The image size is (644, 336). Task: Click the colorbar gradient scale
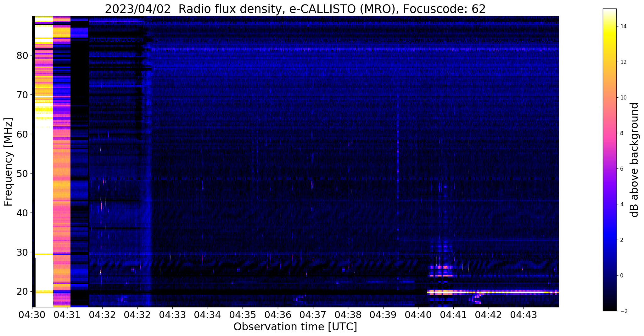(x=609, y=160)
